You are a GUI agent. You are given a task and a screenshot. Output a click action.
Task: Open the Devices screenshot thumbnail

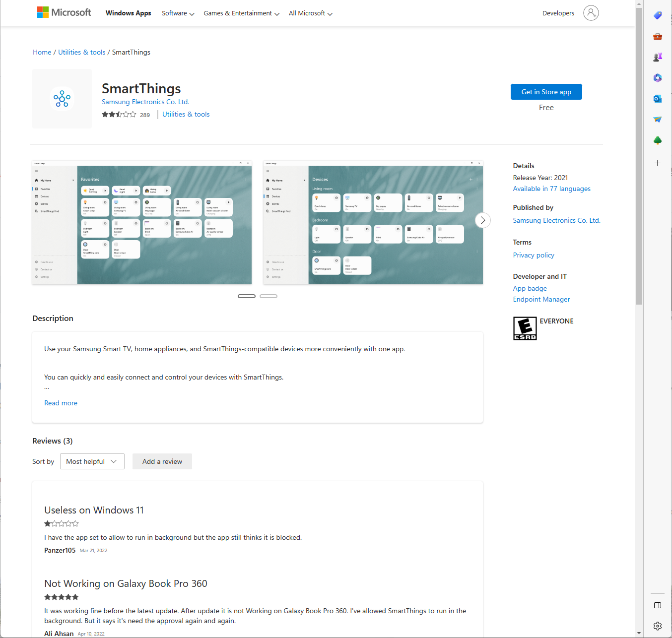(x=373, y=223)
